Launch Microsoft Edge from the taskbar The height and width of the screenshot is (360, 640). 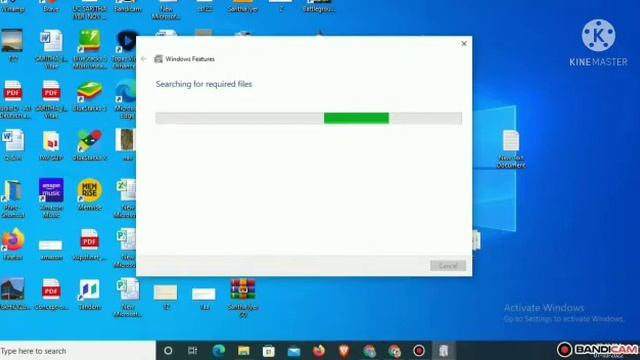pyautogui.click(x=219, y=351)
